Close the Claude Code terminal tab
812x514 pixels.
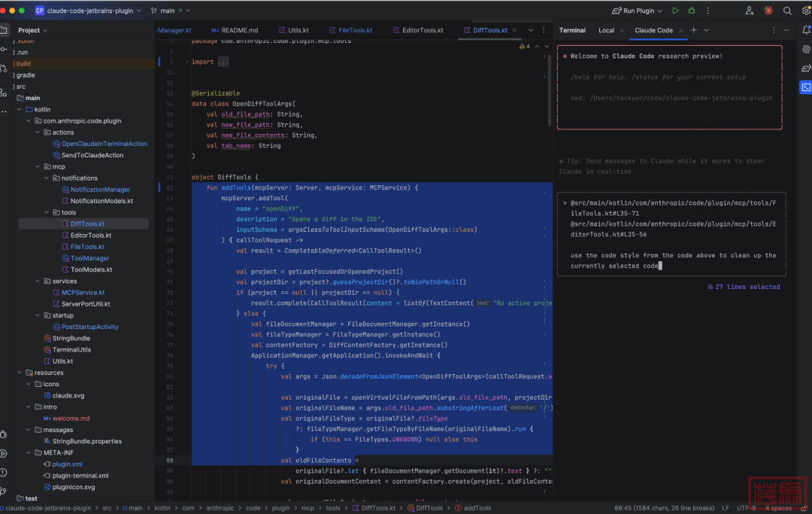(x=680, y=30)
